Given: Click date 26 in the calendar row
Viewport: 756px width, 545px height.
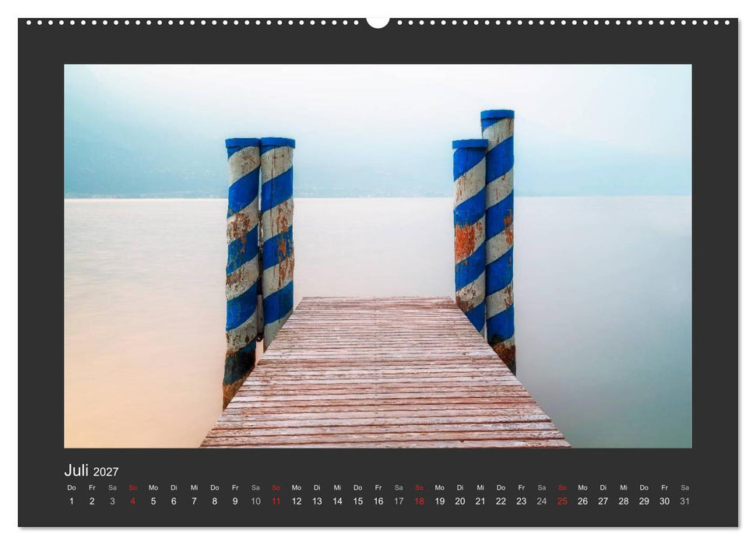Looking at the screenshot, I should (582, 501).
